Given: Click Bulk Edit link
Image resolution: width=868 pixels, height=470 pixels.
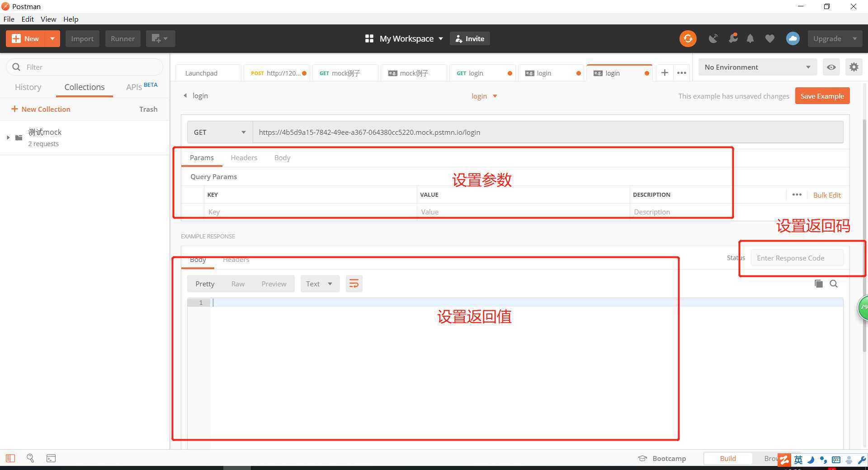Looking at the screenshot, I should [827, 195].
